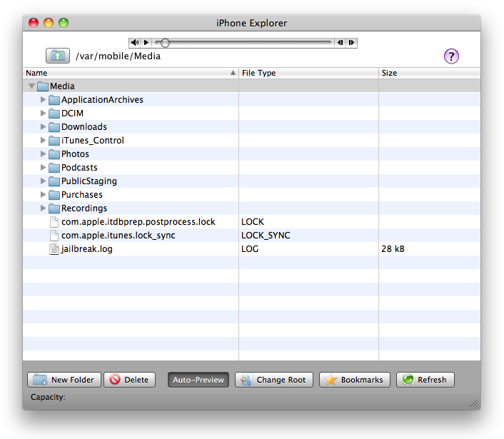504x439 pixels.
Task: Expand the iTunes_Control folder
Action: coord(44,141)
